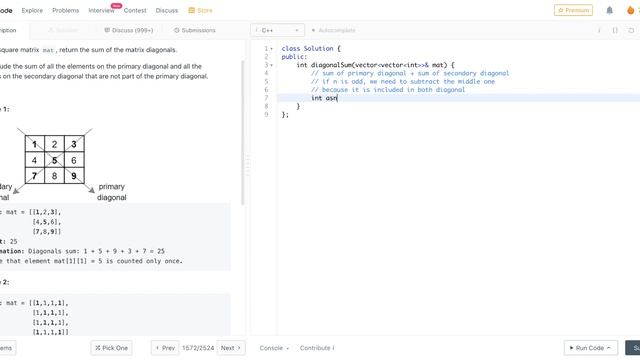Click comment 'sum of primary diagonal' line
640x360 pixels.
[410, 73]
